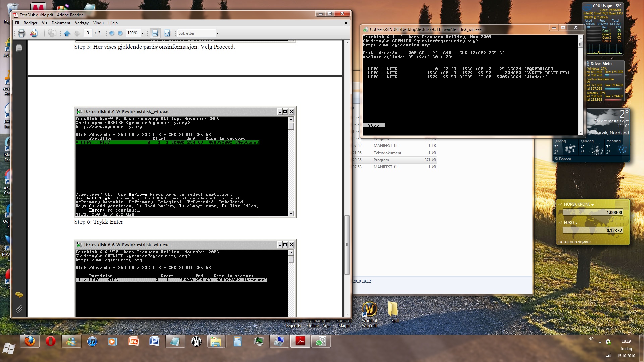The height and width of the screenshot is (362, 644).
Task: Open the Verktøy menu
Action: point(82,23)
